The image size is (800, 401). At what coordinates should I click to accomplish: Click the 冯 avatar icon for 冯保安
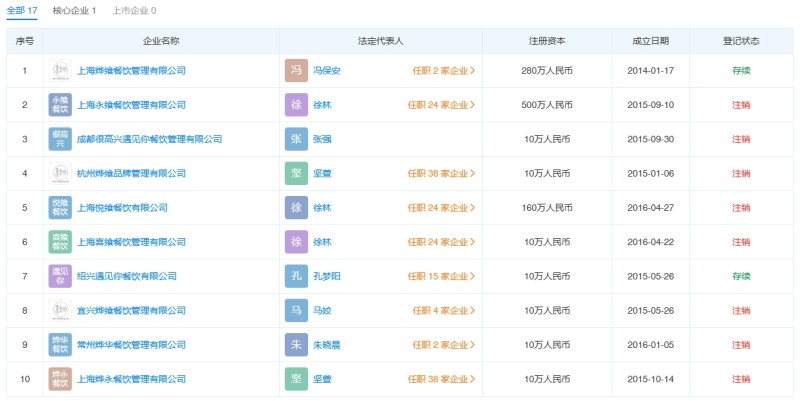click(296, 71)
